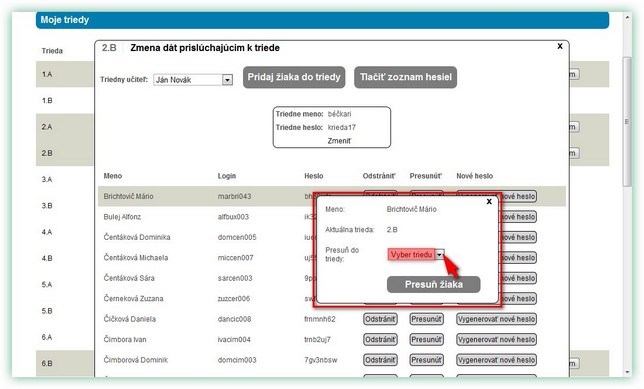The width and height of the screenshot is (644, 389).
Task: Click the Moje triedy header bar
Action: pos(322,20)
